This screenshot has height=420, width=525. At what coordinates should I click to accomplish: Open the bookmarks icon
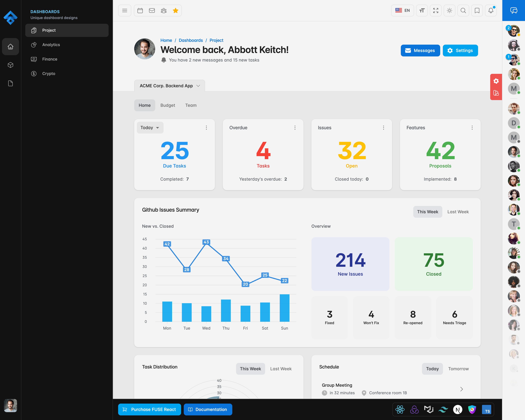tap(477, 10)
